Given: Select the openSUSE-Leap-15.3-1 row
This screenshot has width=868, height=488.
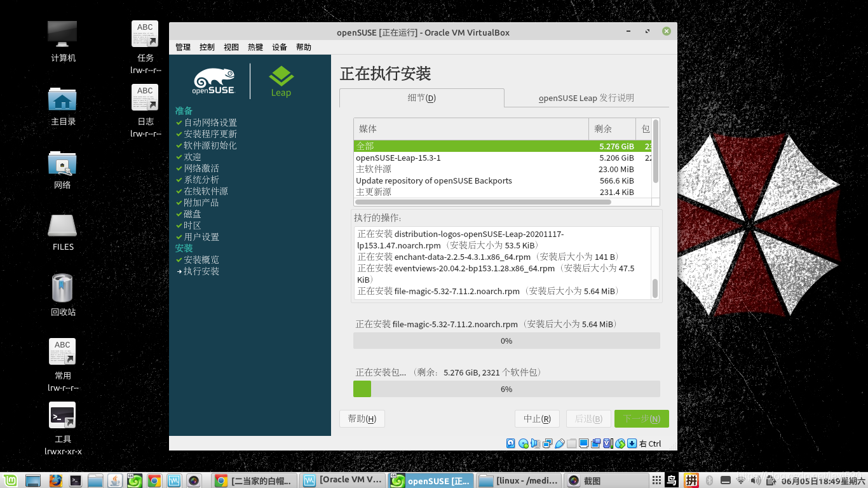Looking at the screenshot, I should [x=503, y=158].
